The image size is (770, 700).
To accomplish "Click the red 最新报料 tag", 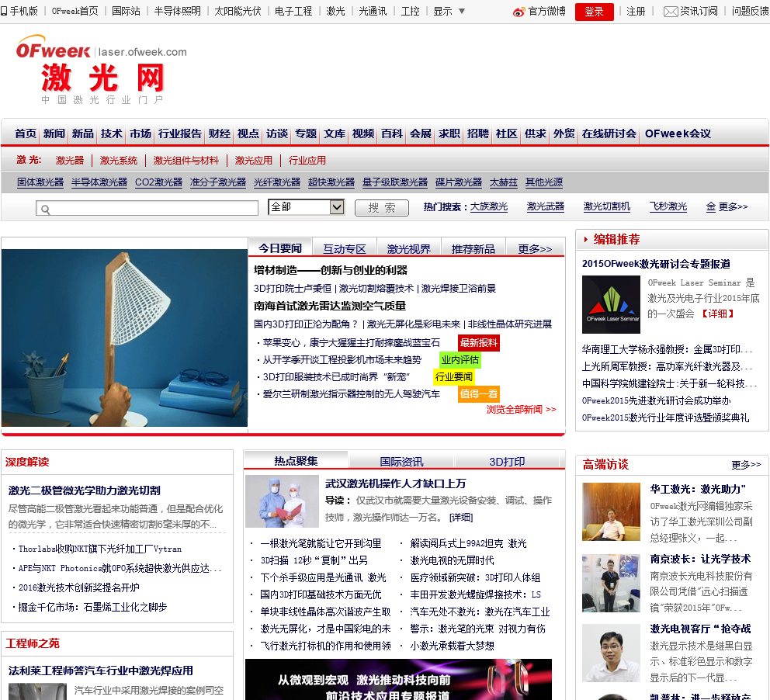I will (x=478, y=343).
